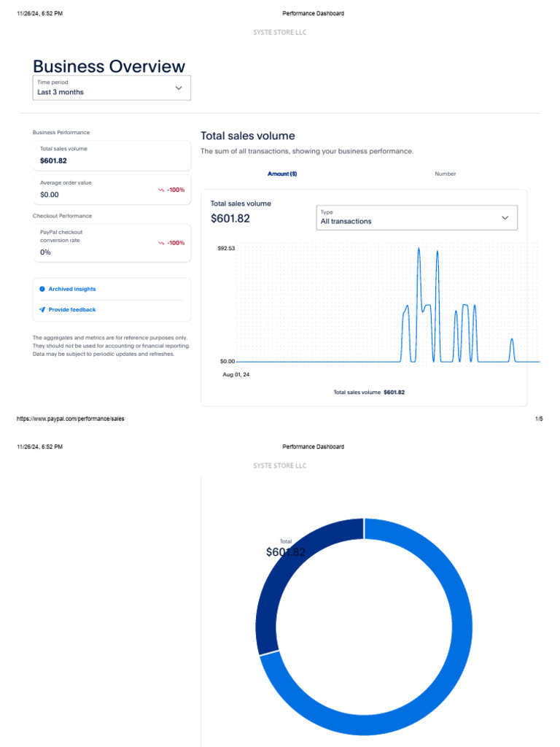
Task: Click the $0.00 axis label of the chart
Action: click(227, 362)
